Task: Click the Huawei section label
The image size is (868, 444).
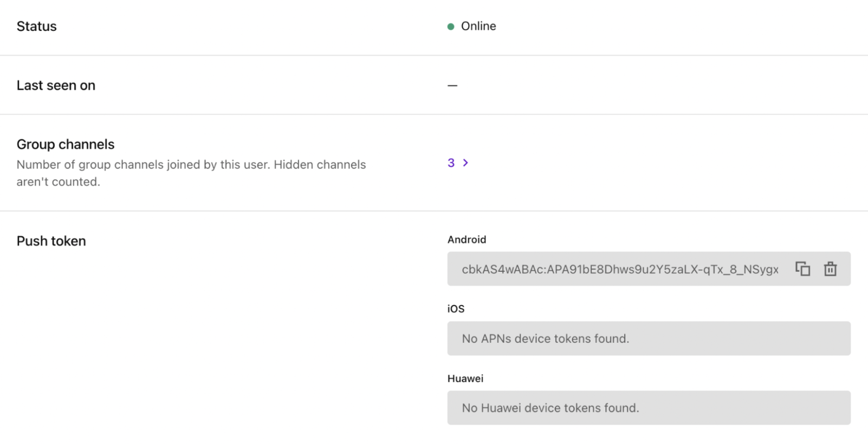Action: [x=465, y=378]
